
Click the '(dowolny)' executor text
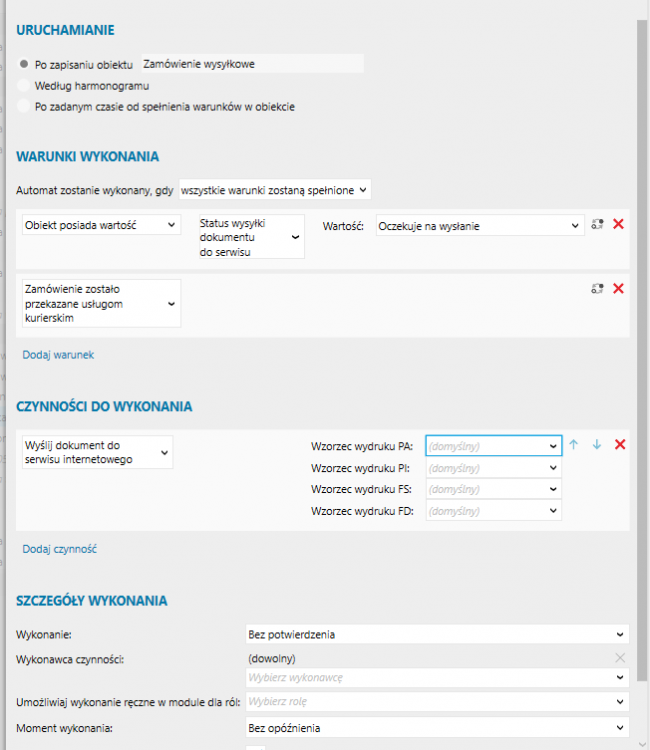point(272,659)
